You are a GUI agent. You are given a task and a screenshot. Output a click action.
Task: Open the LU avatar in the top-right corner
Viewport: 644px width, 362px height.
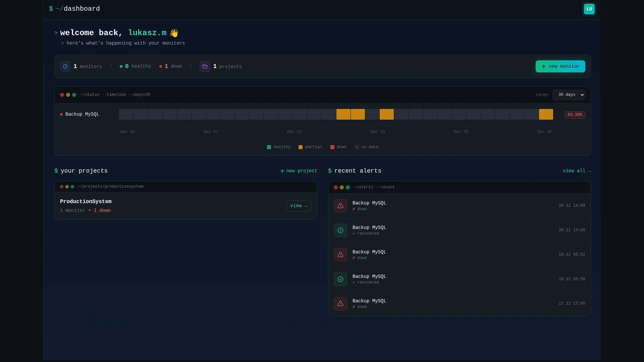coord(589,9)
